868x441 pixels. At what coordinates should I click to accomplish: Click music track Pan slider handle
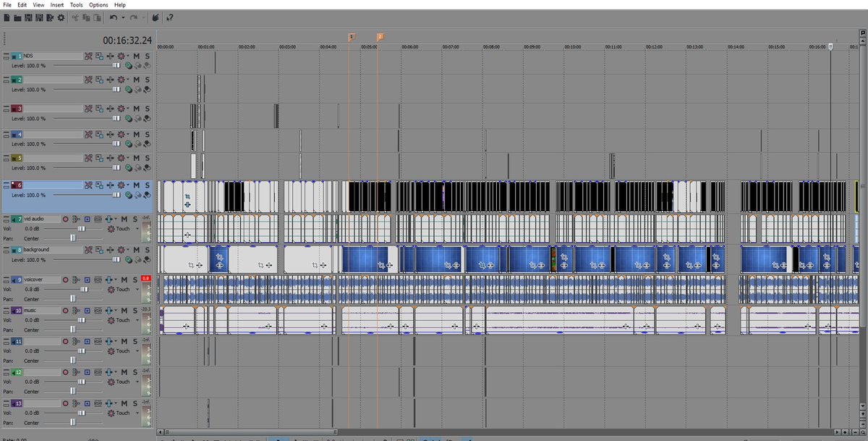click(72, 329)
